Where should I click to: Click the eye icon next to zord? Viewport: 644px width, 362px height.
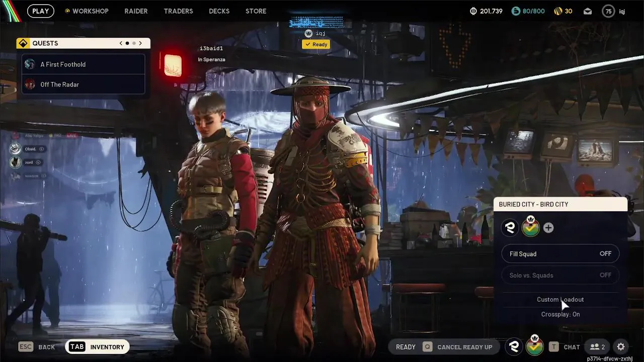38,162
